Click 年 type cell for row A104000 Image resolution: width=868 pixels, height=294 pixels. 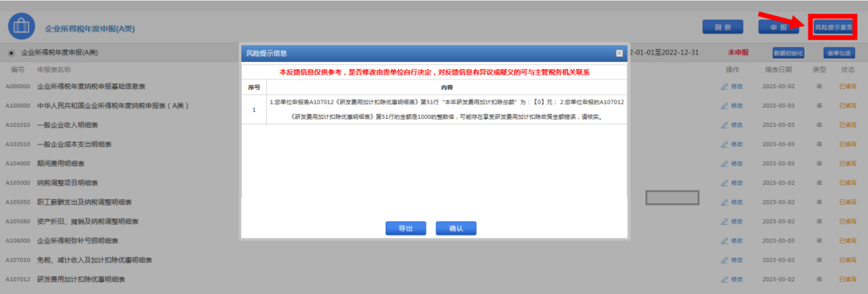[819, 164]
